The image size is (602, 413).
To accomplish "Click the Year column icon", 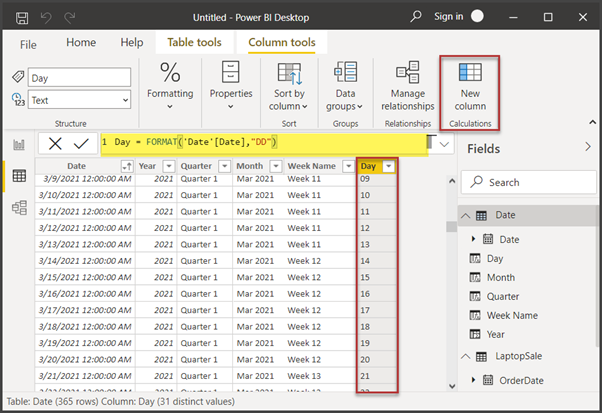I will pyautogui.click(x=475, y=334).
